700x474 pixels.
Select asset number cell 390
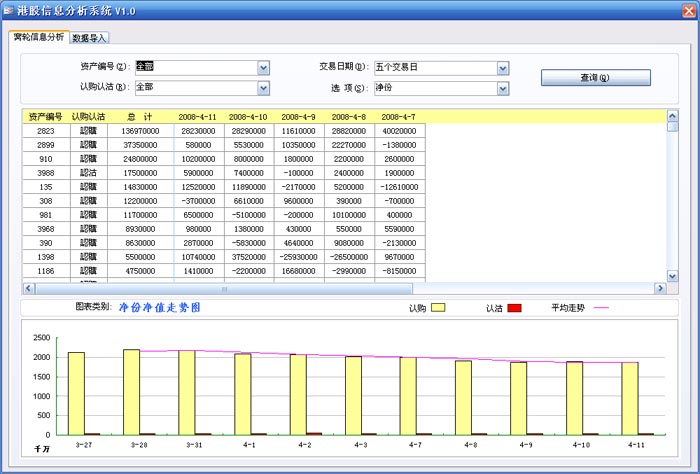46,243
